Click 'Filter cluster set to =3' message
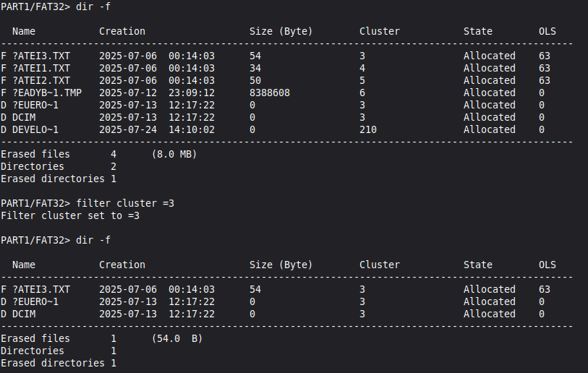This screenshot has height=373, width=588. (70, 215)
